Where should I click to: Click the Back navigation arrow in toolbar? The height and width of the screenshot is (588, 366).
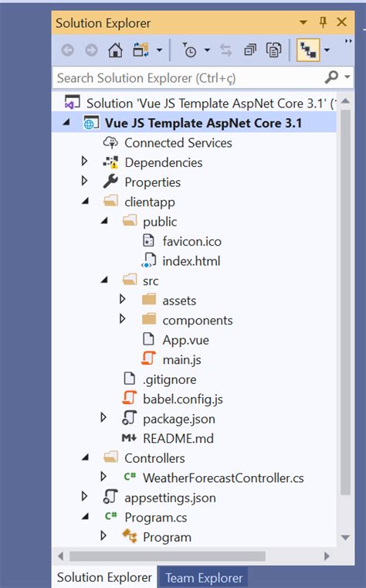coord(67,50)
